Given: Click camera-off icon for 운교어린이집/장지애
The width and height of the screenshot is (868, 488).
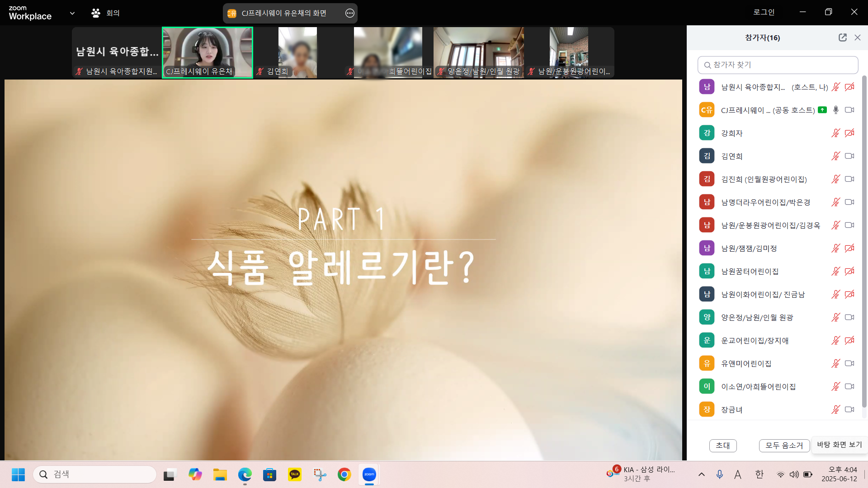Looking at the screenshot, I should pos(849,341).
